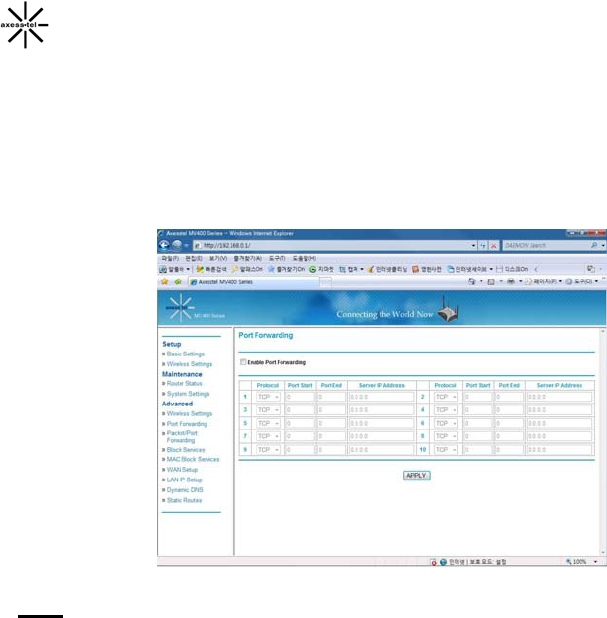
Task: Open the 파일(F) menu
Action: (170, 258)
